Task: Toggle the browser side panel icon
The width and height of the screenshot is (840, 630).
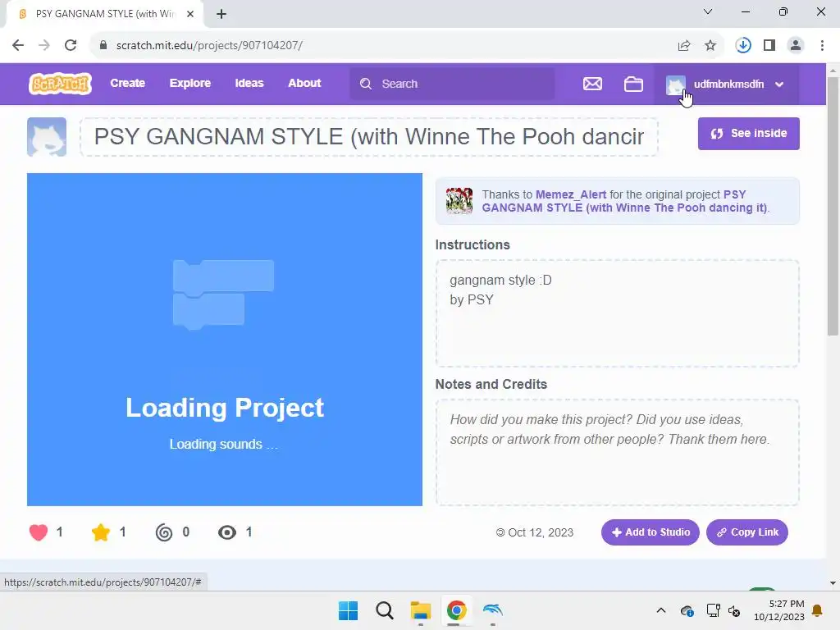Action: tap(769, 46)
